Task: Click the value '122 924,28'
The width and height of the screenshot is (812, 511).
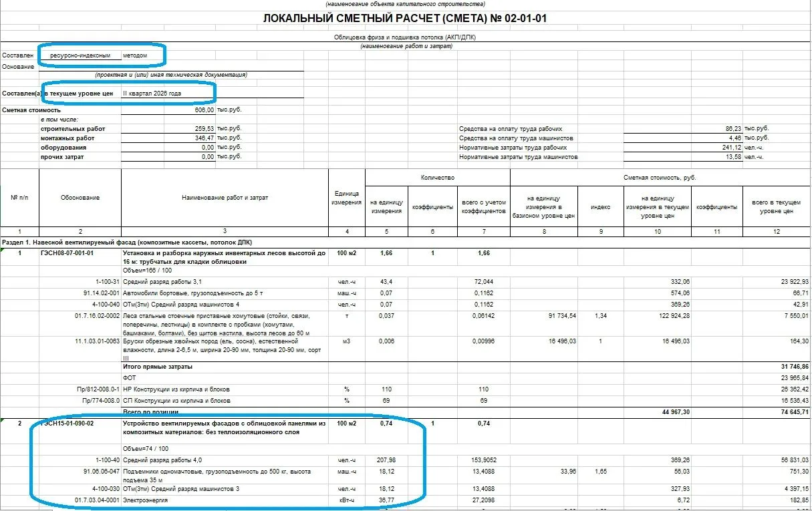Action: pos(674,315)
